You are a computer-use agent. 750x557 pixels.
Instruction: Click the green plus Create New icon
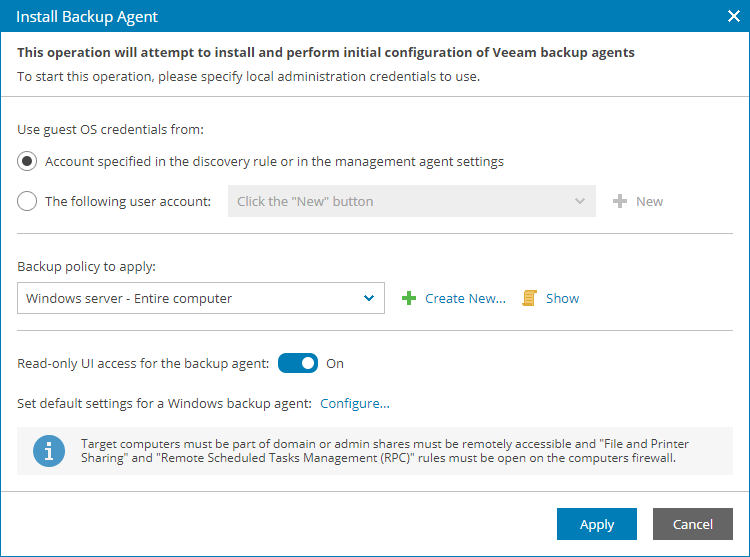(x=409, y=298)
